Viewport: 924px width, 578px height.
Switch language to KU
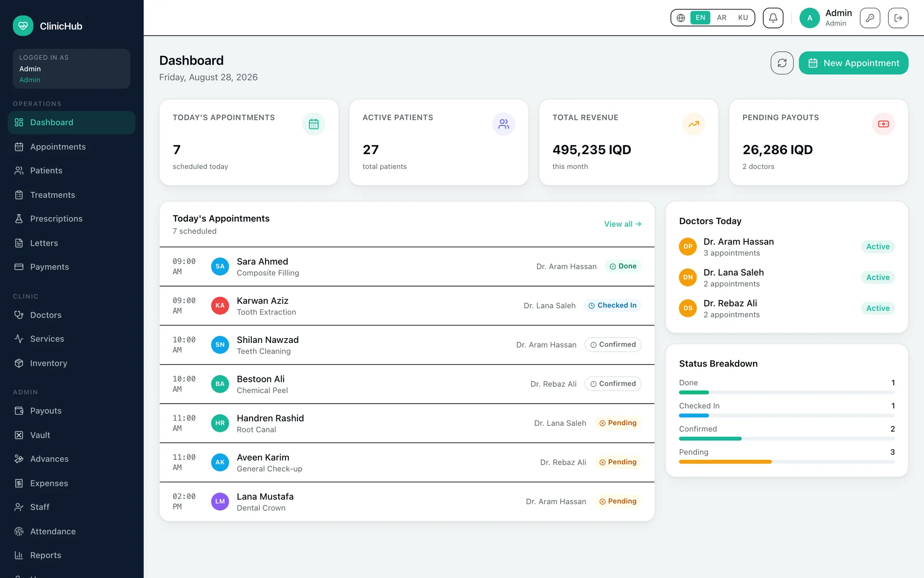click(x=743, y=18)
